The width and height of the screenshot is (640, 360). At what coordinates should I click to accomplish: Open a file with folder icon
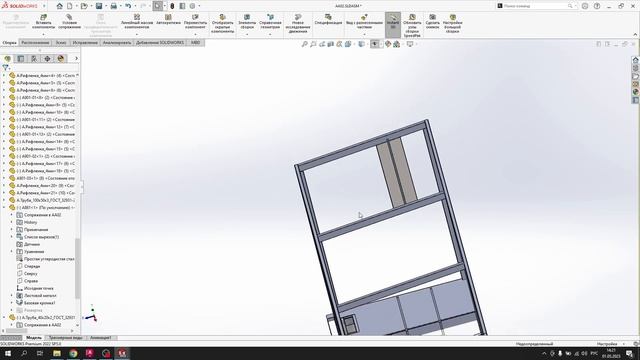click(84, 6)
